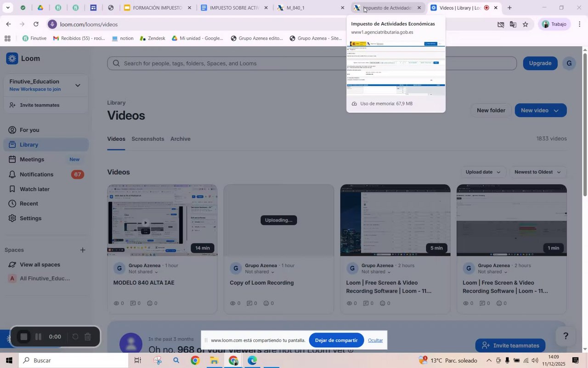Expand Not shared on MODELO 840 video
The image size is (588, 368).
[x=143, y=272]
